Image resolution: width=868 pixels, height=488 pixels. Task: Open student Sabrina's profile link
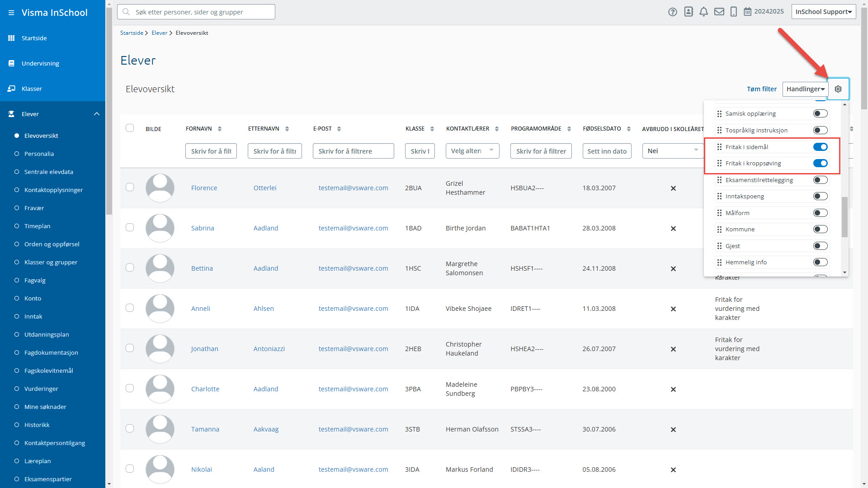(203, 228)
